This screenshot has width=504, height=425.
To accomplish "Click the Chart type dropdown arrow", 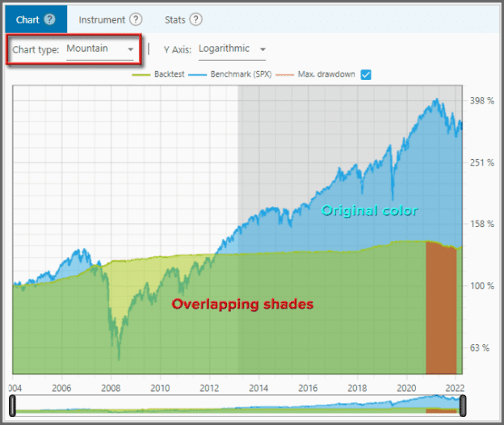I will (130, 49).
